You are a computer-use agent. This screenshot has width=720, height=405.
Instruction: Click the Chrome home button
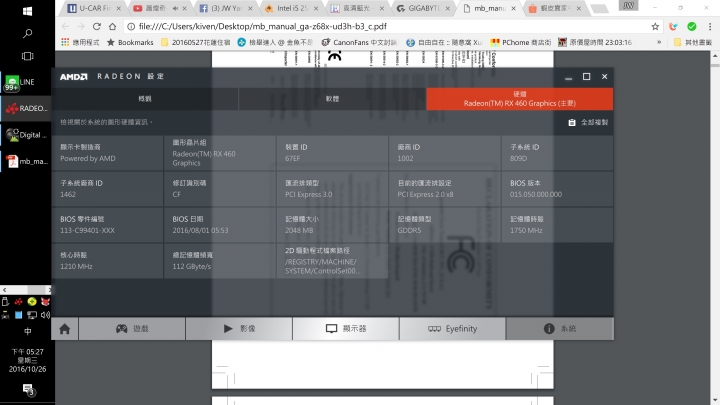point(112,27)
